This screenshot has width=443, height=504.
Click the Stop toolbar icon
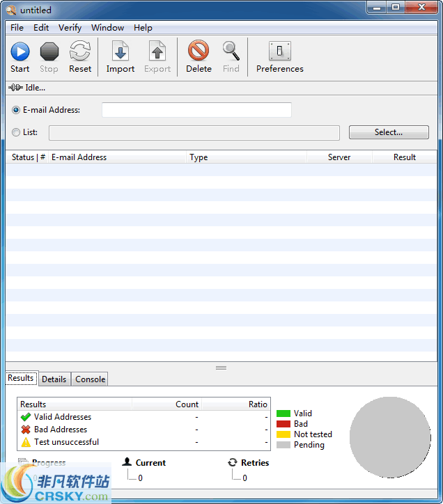point(49,52)
